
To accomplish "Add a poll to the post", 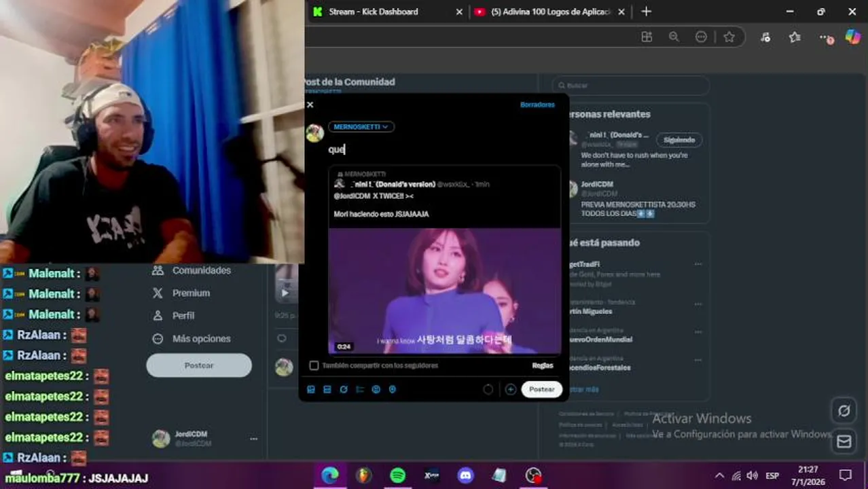I will pos(360,390).
